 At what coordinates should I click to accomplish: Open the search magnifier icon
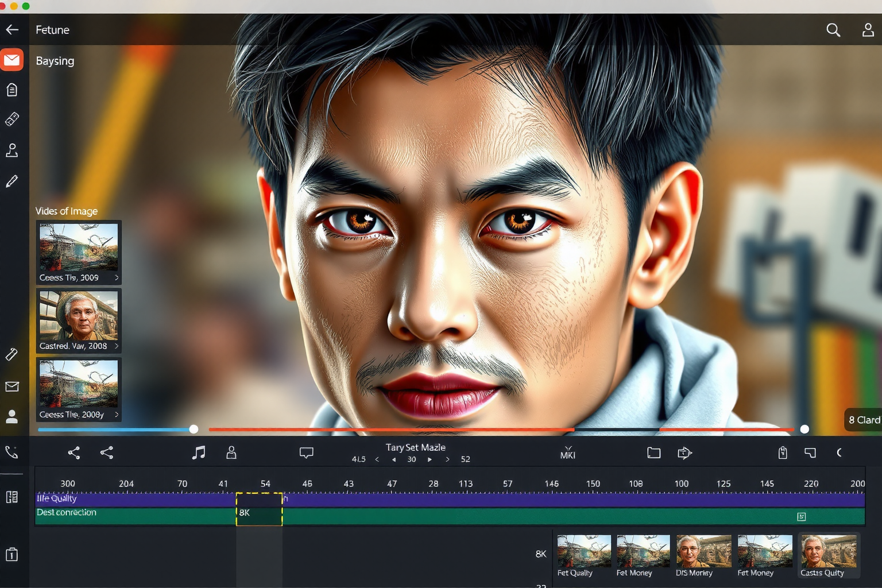[x=833, y=30]
